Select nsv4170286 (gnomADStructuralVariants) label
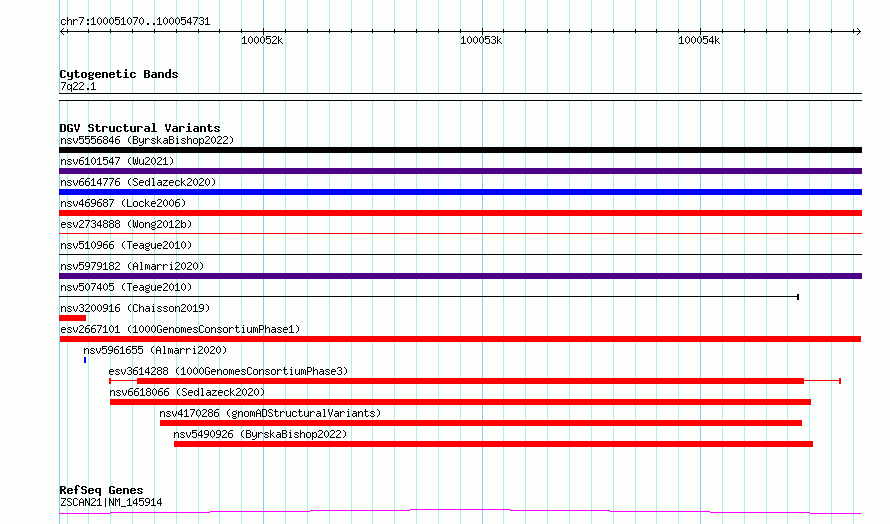 click(x=270, y=413)
